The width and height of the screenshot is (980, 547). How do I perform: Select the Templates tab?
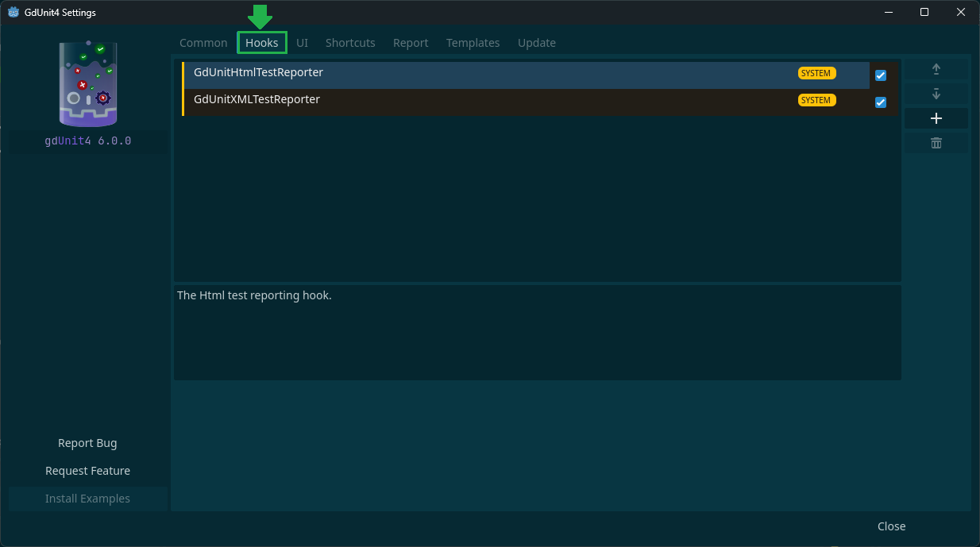pos(473,43)
